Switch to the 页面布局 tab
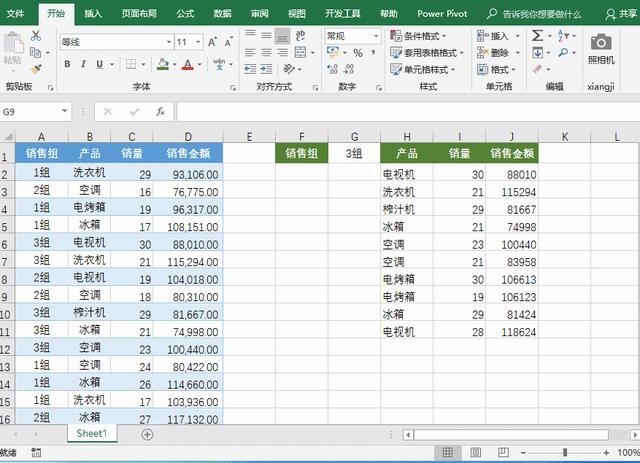This screenshot has height=463, width=640. click(x=139, y=13)
